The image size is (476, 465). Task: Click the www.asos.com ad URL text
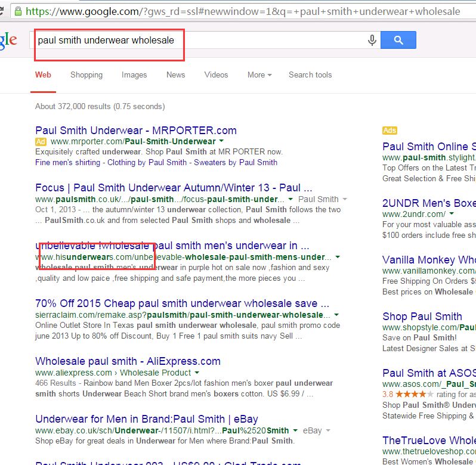(429, 384)
